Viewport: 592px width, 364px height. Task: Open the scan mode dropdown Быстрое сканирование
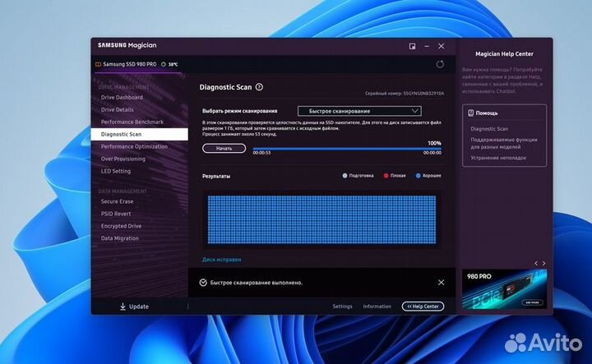(x=359, y=111)
